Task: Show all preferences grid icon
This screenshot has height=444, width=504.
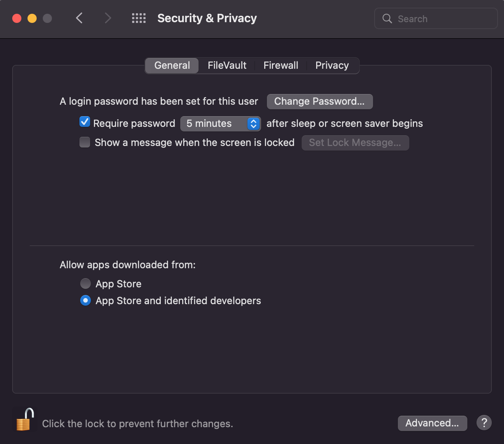Action: click(x=139, y=18)
